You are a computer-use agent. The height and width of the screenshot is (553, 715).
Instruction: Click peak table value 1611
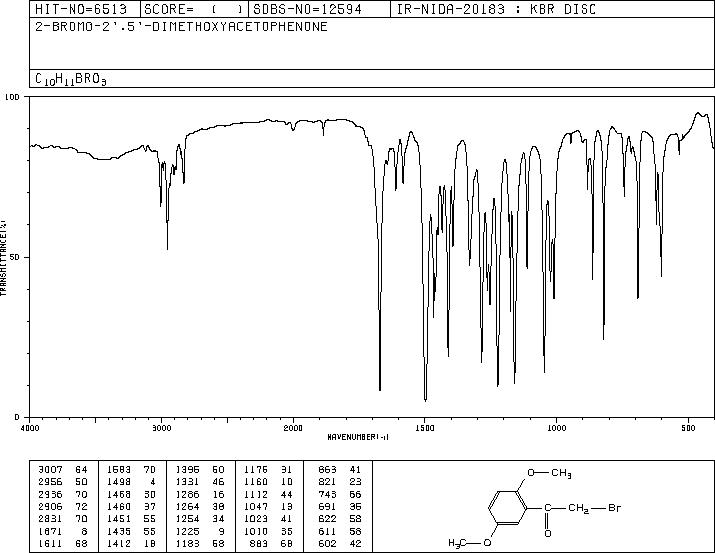click(x=50, y=543)
